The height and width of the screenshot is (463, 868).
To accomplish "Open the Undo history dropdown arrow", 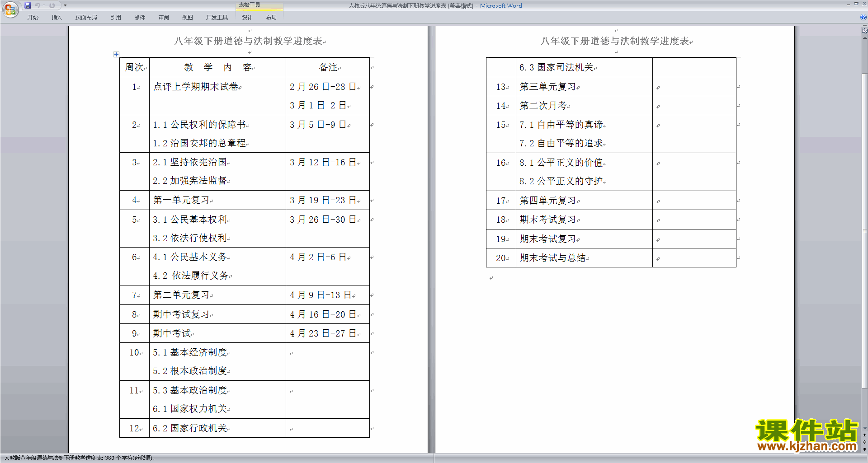I will [x=44, y=5].
